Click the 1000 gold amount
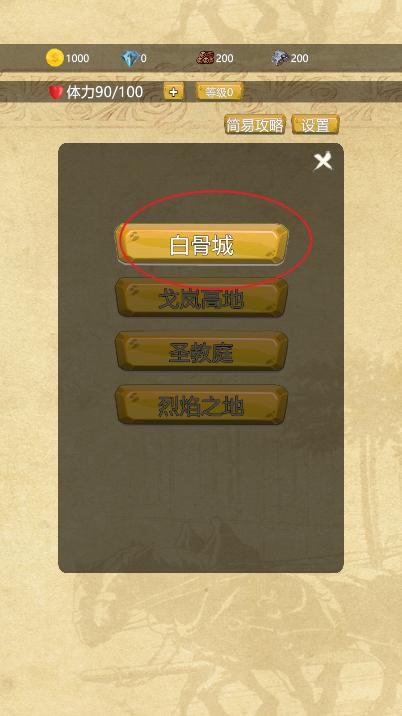Image resolution: width=402 pixels, height=716 pixels. (x=77, y=58)
